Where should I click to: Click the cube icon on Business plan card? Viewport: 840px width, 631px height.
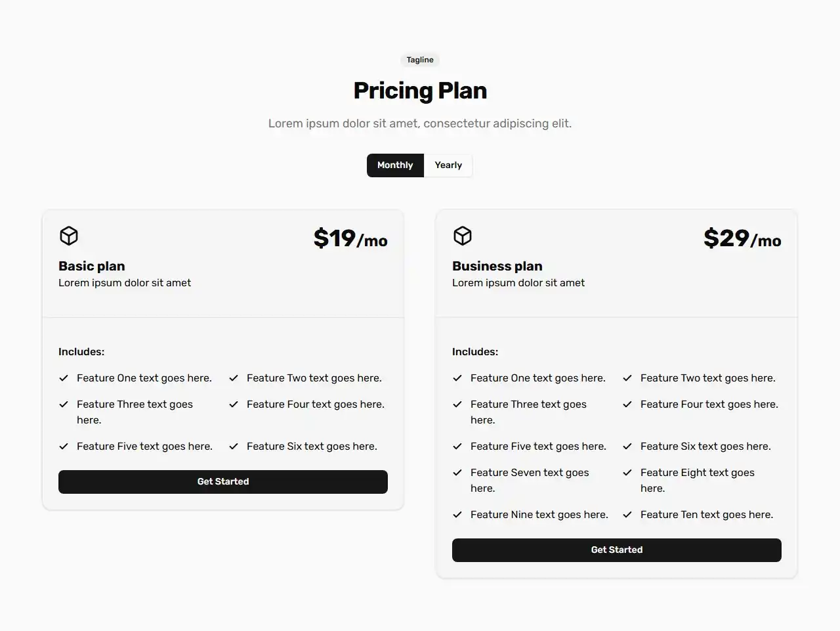pos(462,235)
